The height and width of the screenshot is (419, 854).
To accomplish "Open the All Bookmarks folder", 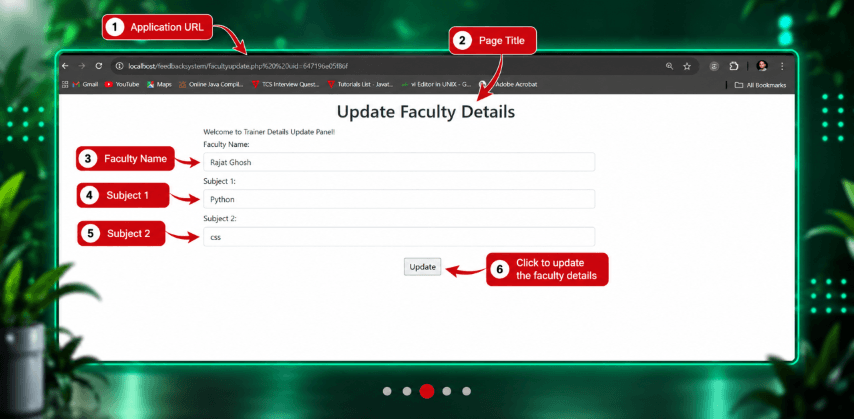I will coord(760,85).
